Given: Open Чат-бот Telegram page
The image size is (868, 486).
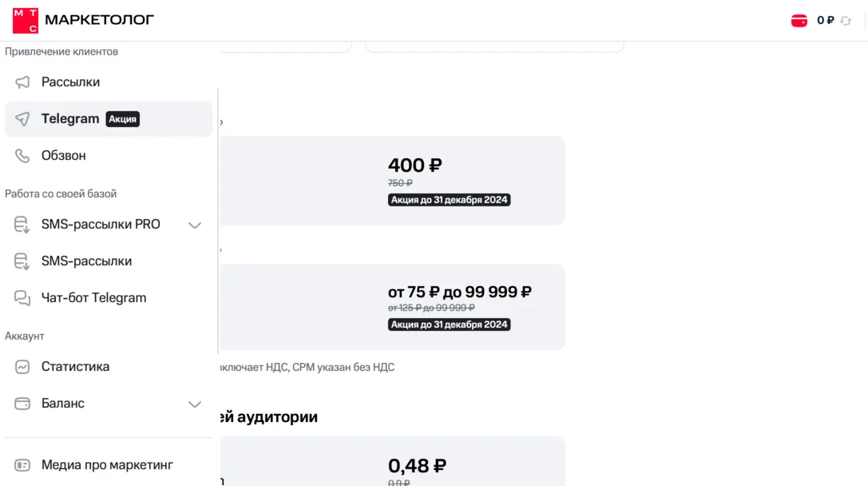Looking at the screenshot, I should (93, 298).
